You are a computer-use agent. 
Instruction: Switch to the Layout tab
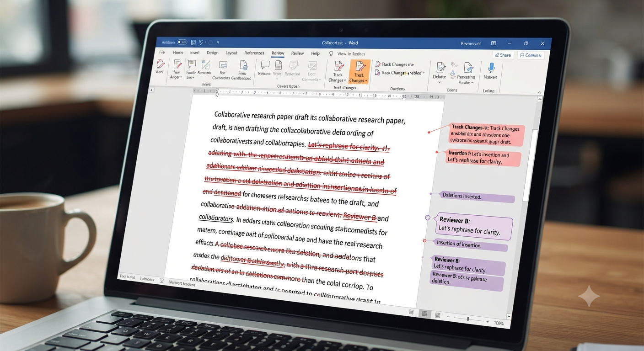[231, 53]
